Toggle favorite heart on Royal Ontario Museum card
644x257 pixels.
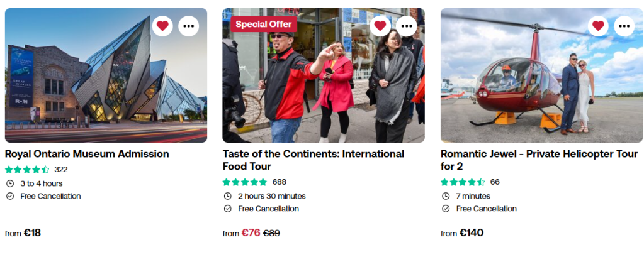click(162, 26)
